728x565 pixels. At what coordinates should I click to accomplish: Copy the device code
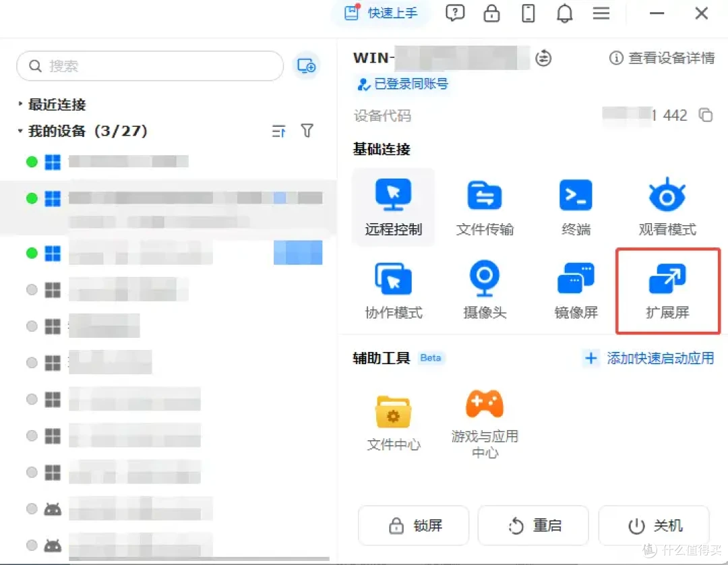(706, 115)
